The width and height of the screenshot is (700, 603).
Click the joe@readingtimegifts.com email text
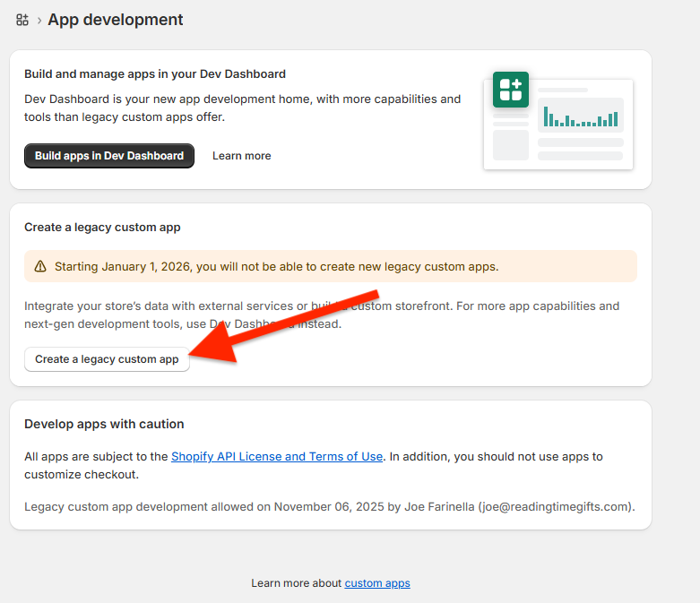[555, 506]
